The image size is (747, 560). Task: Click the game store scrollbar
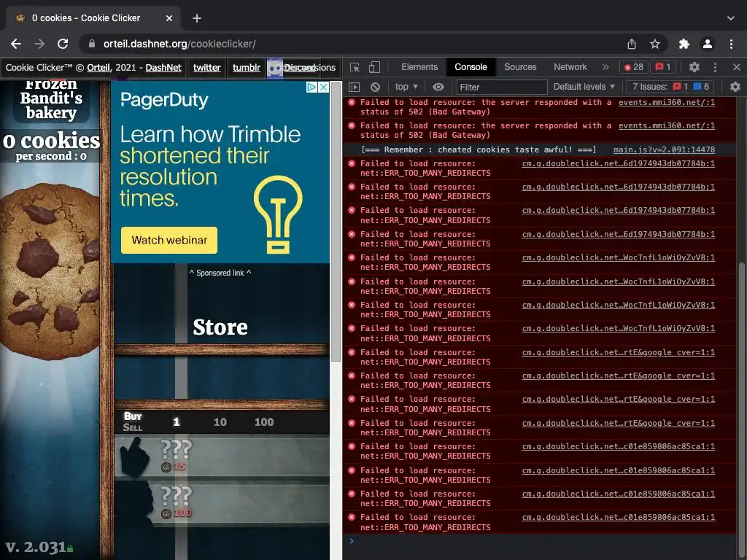click(336, 222)
